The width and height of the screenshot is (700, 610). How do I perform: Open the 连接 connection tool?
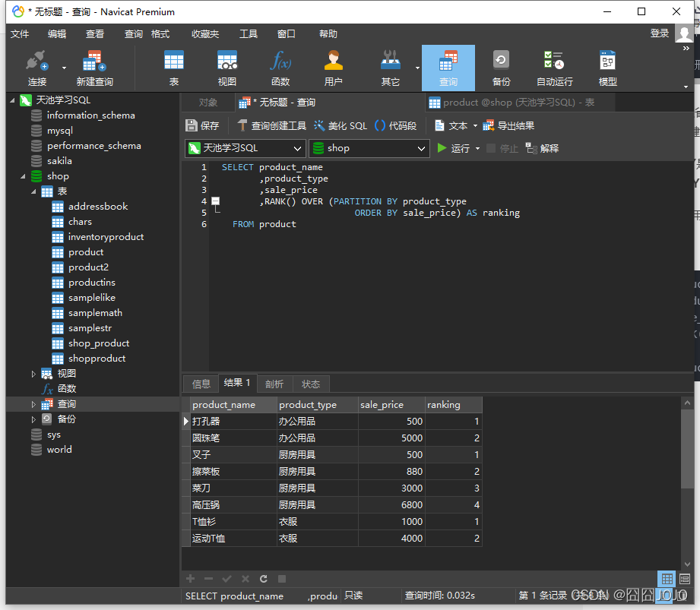[36, 68]
